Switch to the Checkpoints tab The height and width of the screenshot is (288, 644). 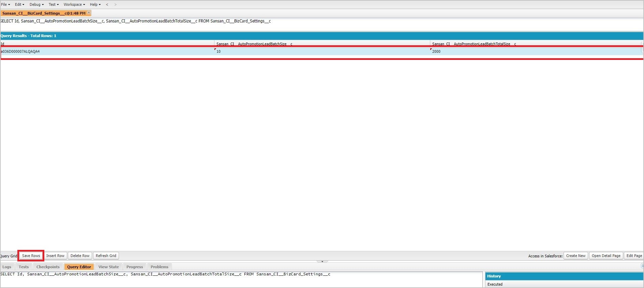(x=48, y=267)
